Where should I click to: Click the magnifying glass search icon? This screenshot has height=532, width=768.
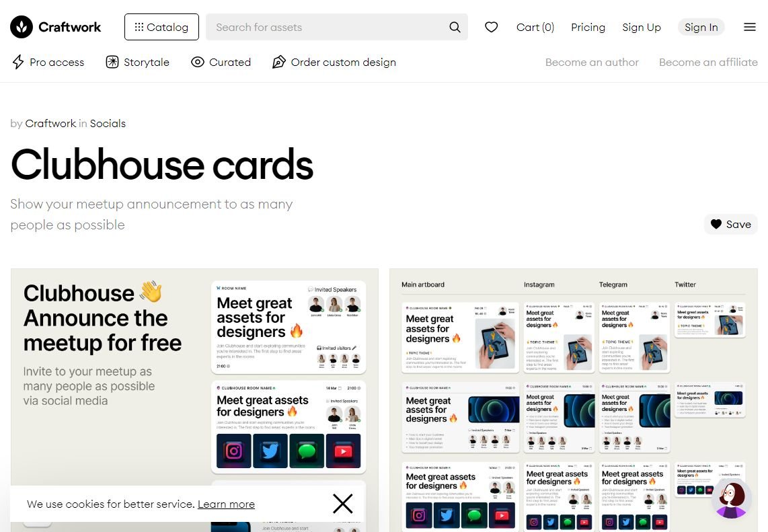pos(455,27)
